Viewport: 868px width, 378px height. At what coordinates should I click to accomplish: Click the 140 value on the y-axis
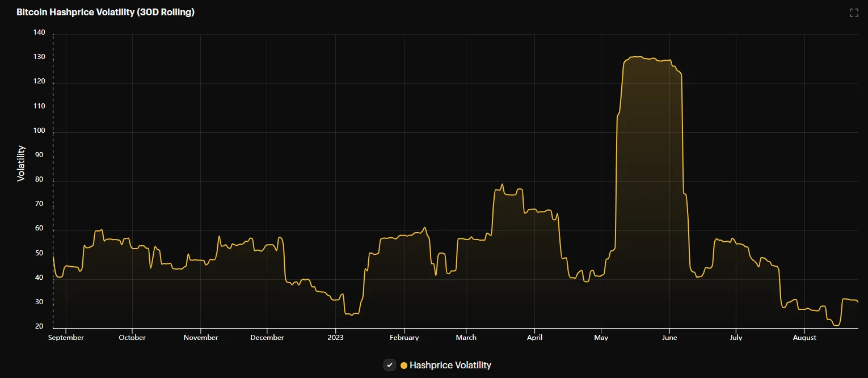pyautogui.click(x=39, y=32)
